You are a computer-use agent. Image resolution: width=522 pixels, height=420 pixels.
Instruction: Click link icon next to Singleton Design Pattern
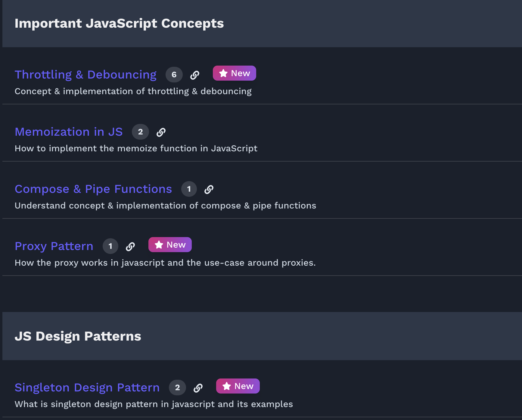coord(198,388)
